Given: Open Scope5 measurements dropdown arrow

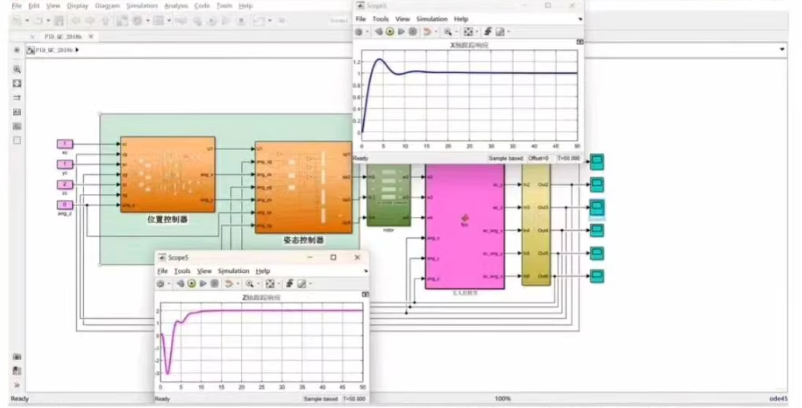Looking at the screenshot, I should point(310,284).
